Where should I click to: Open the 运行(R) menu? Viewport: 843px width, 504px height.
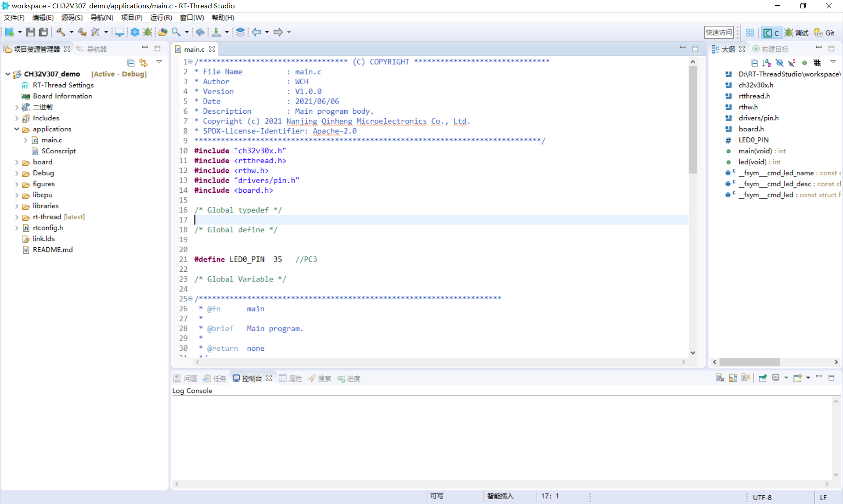(161, 18)
